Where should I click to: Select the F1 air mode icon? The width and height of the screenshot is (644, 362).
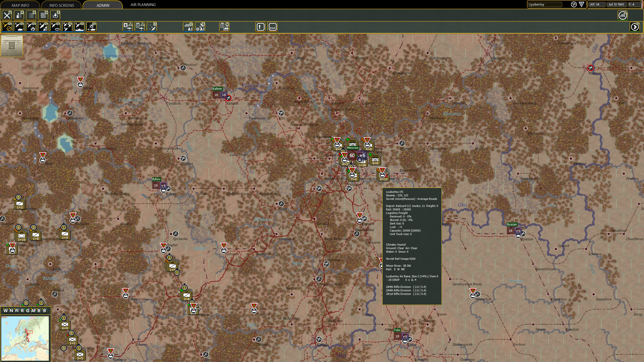coord(7,27)
